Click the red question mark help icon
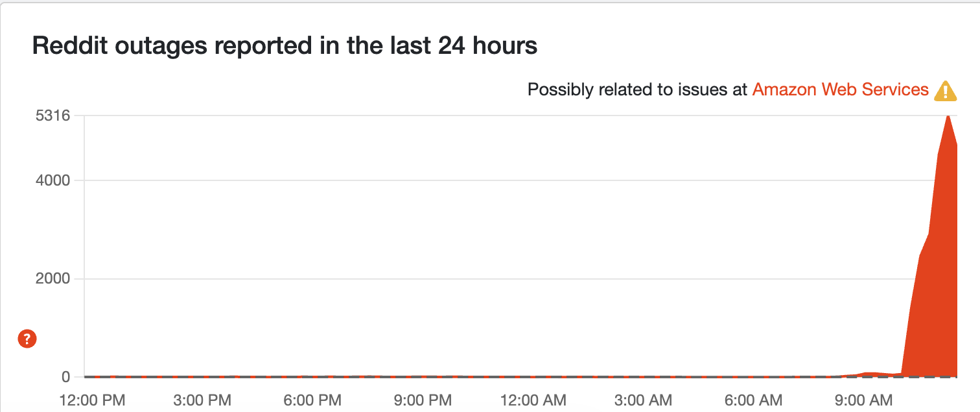 pyautogui.click(x=27, y=338)
